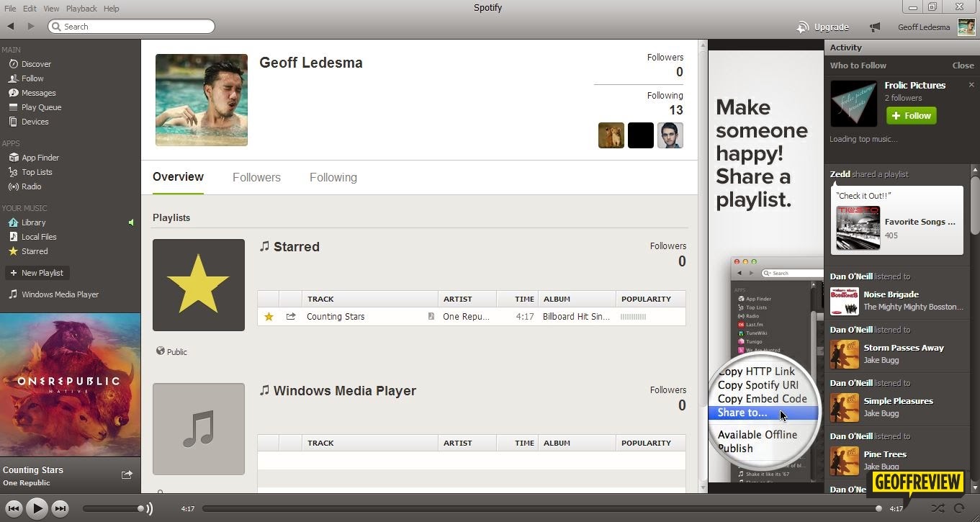Open the View menu
This screenshot has width=980, height=522.
(51, 9)
